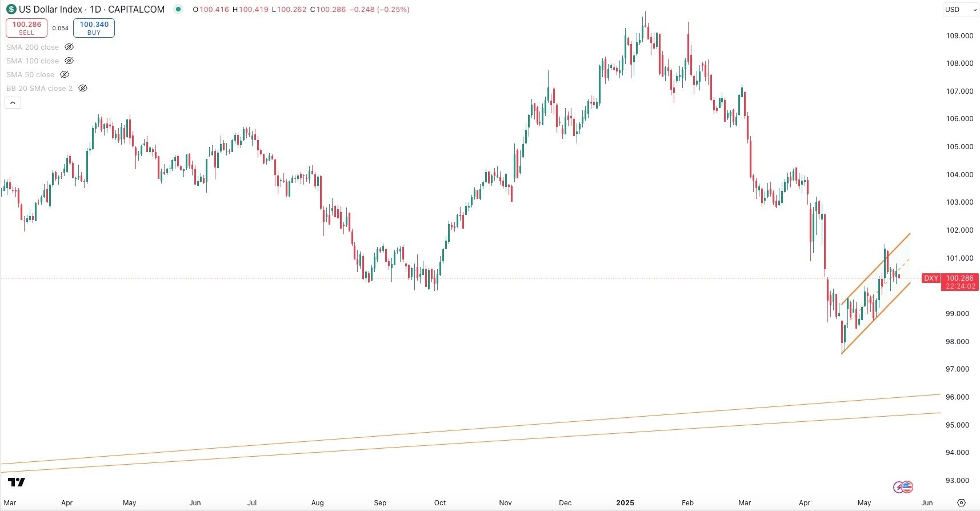Click the change value −0.248 (−0.25%)
The width and height of the screenshot is (980, 511).
(x=379, y=9)
